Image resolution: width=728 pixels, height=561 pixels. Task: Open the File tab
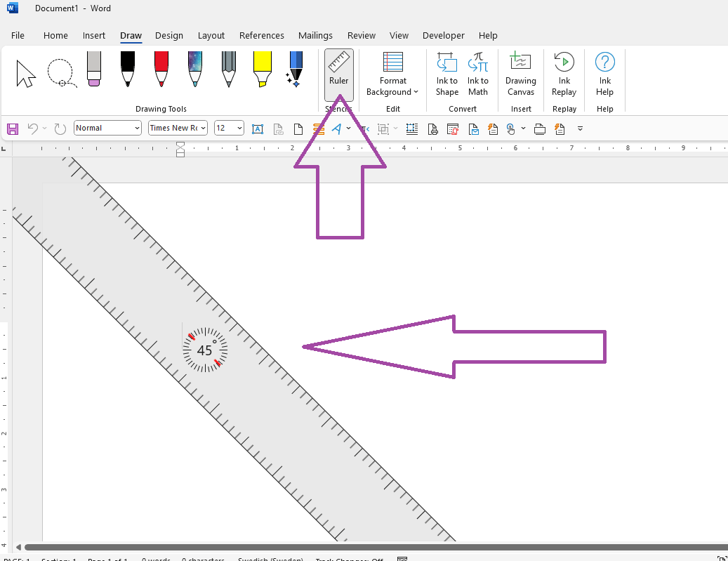pyautogui.click(x=18, y=35)
